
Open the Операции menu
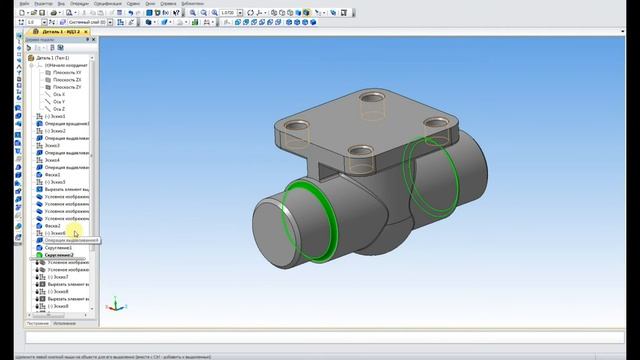[79, 4]
